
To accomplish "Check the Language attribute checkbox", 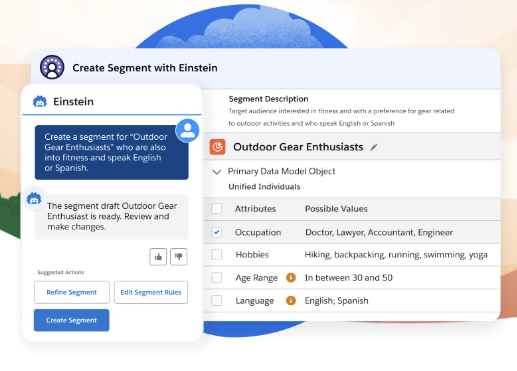I will coord(217,300).
